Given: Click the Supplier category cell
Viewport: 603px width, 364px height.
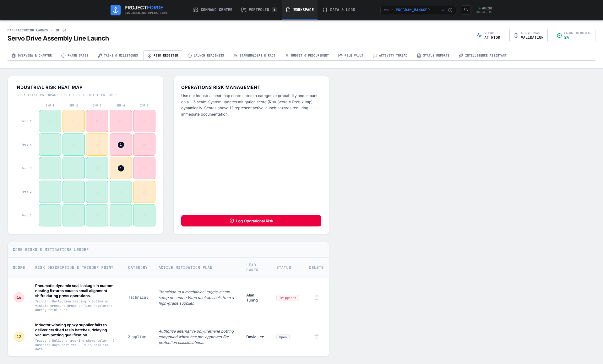Looking at the screenshot, I should pos(137,337).
